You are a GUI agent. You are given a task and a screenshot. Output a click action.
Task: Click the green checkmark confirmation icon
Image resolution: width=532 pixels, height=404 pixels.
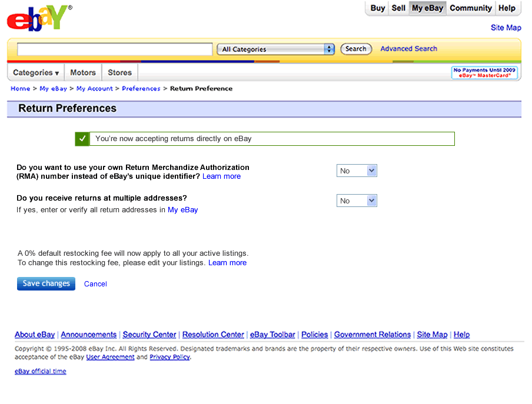82,139
